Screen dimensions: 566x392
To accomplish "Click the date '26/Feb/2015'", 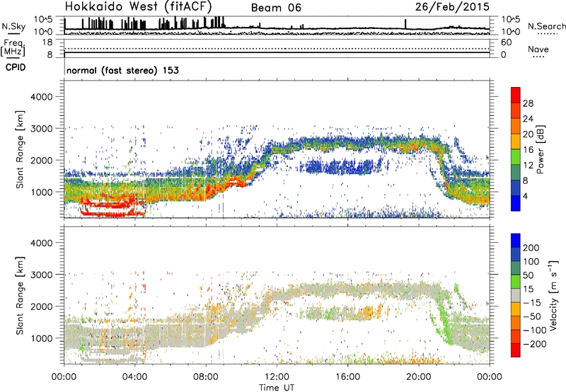I will point(452,6).
